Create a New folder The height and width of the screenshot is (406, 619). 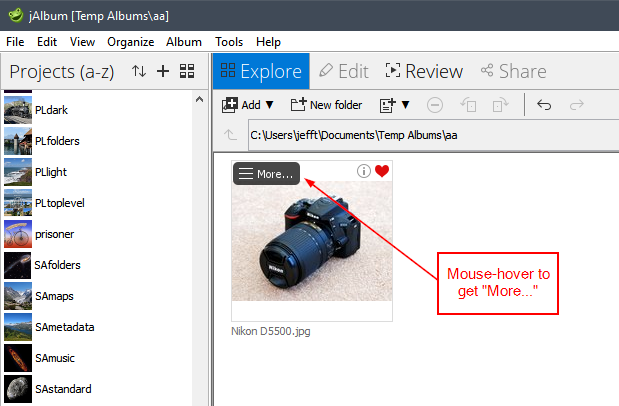pos(326,105)
